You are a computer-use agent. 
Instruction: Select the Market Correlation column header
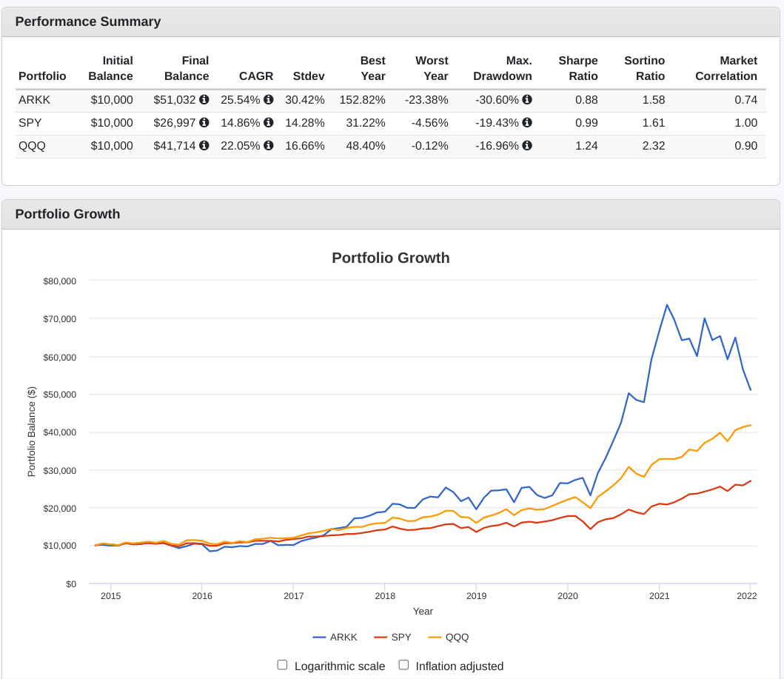(x=726, y=69)
